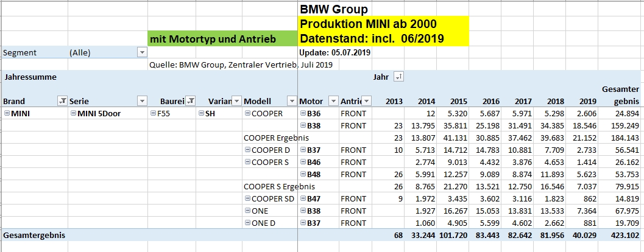644x252 pixels.
Task: Toggle collapse of the F55 group
Action: pyautogui.click(x=153, y=113)
